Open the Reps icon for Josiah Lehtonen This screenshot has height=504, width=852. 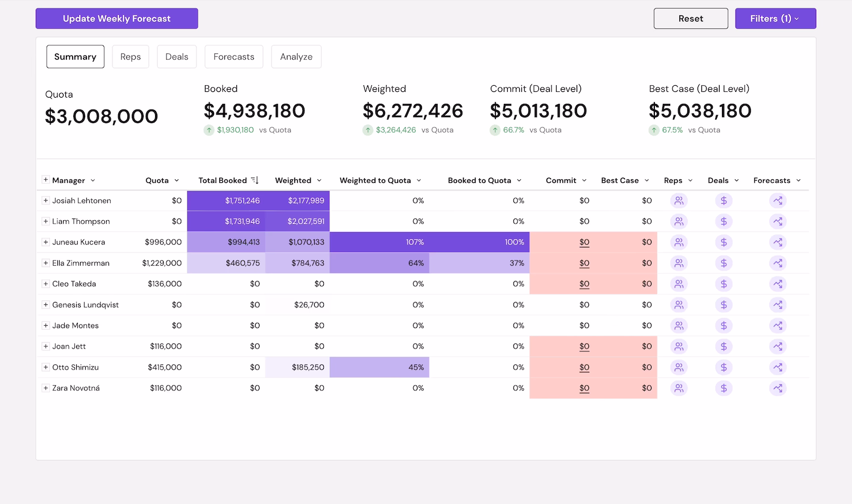coord(679,200)
